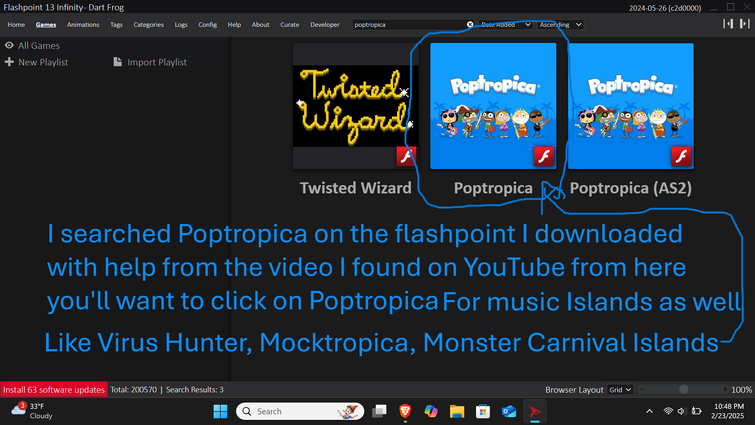The height and width of the screenshot is (425, 755).
Task: Open Microsoft Store from the taskbar
Action: 483,412
